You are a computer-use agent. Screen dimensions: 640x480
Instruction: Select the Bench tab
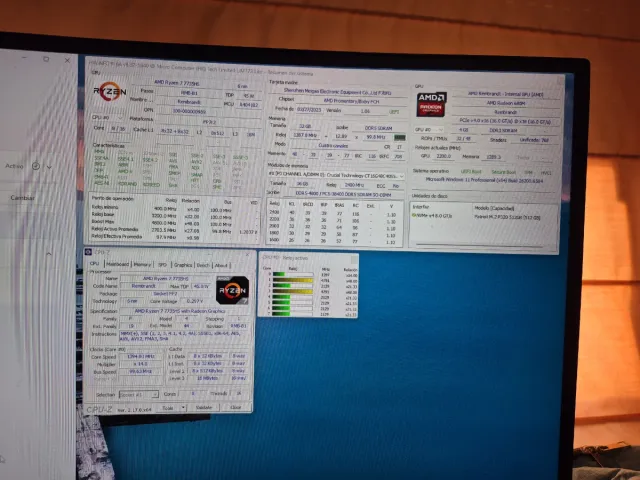coord(202,264)
